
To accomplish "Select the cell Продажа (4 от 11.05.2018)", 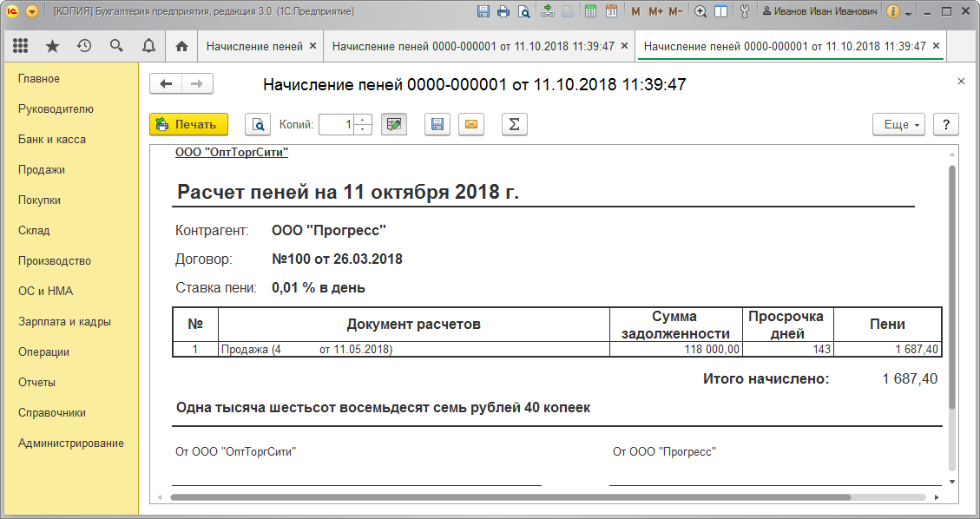I will coord(414,349).
